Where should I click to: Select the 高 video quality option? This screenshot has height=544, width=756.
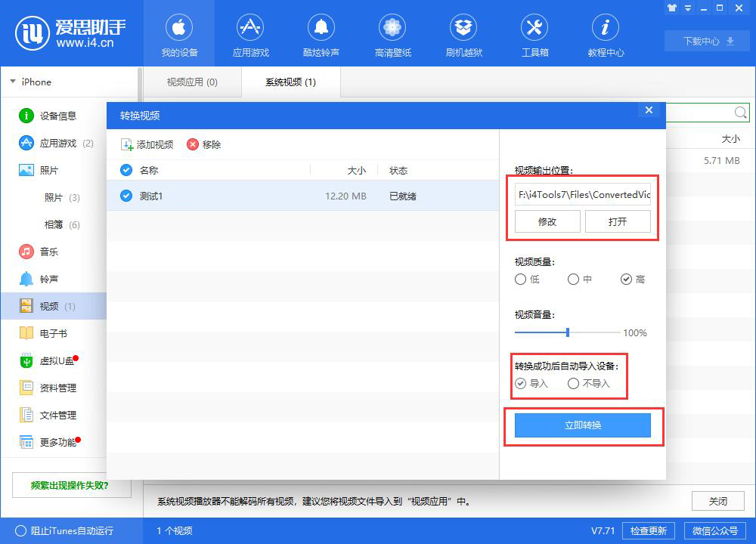click(x=626, y=279)
